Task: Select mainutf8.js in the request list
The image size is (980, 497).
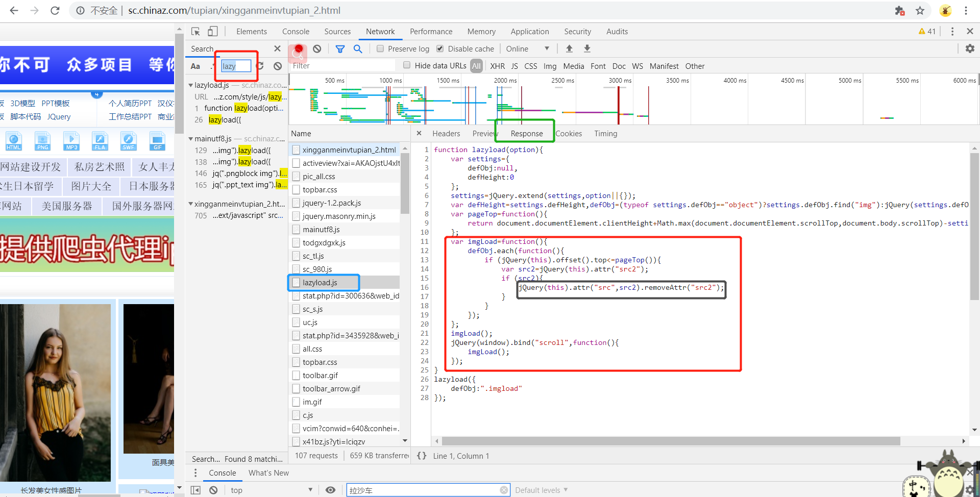Action: point(345,230)
